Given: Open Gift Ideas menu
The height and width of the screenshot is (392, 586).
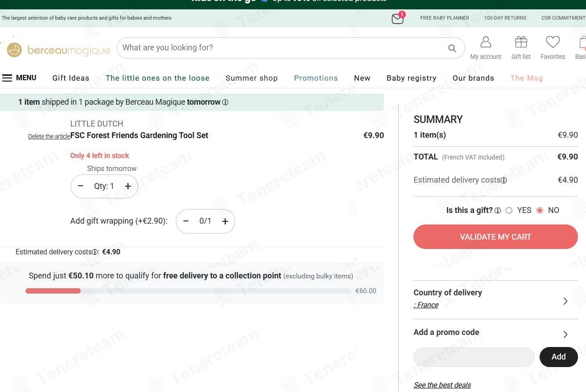Looking at the screenshot, I should tap(71, 78).
